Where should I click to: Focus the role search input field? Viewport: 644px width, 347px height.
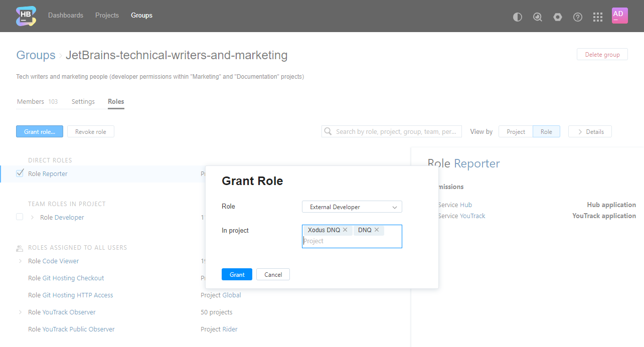pos(392,131)
